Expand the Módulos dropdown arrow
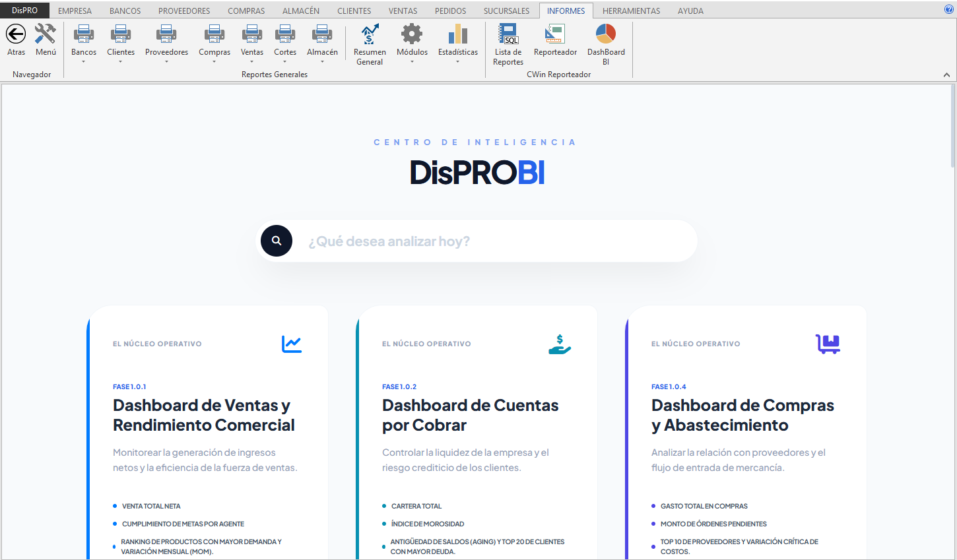 [x=412, y=62]
